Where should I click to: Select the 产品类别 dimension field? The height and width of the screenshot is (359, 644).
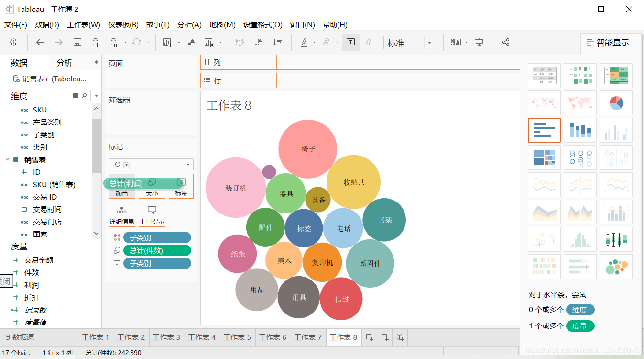click(47, 122)
